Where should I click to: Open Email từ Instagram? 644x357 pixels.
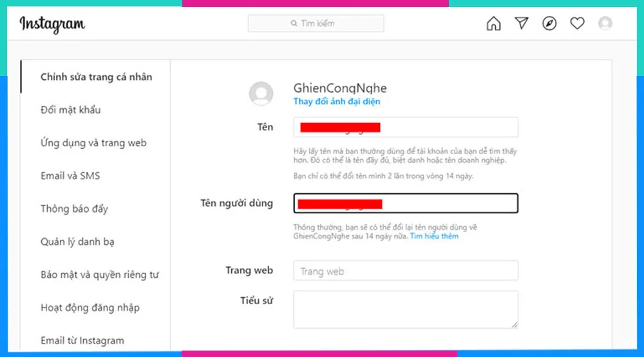(x=82, y=340)
